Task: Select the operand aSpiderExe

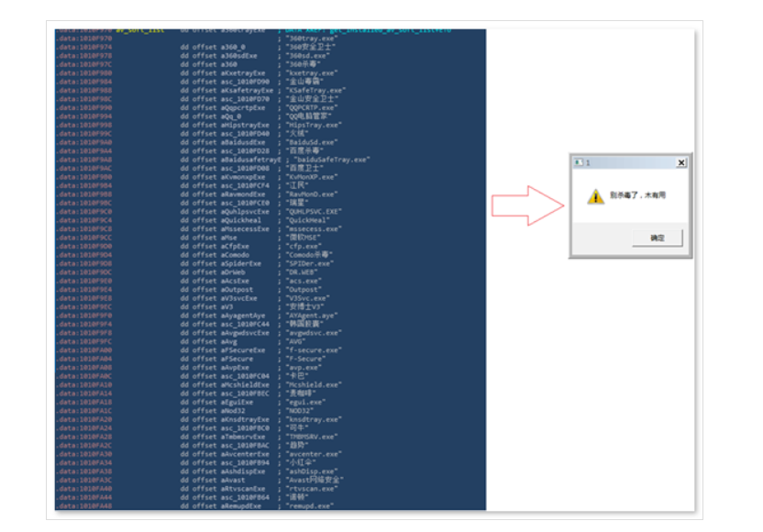Action: click(241, 264)
